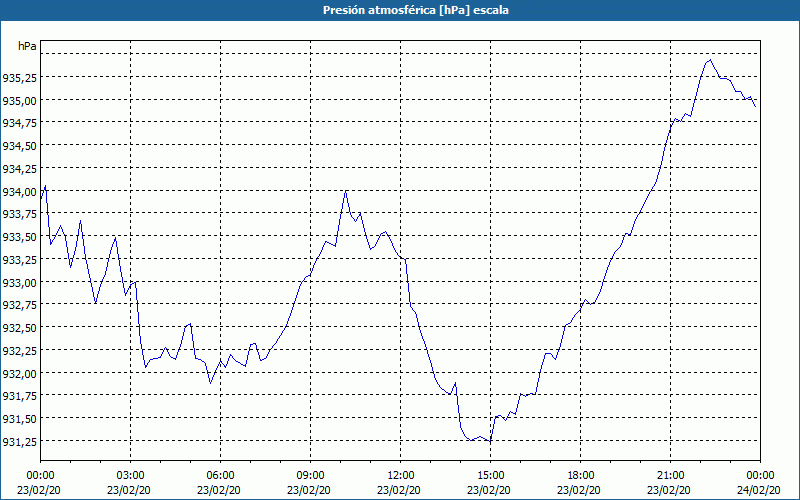Click the pressure curve peak near 22:20
This screenshot has height=500, width=800.
(710, 60)
